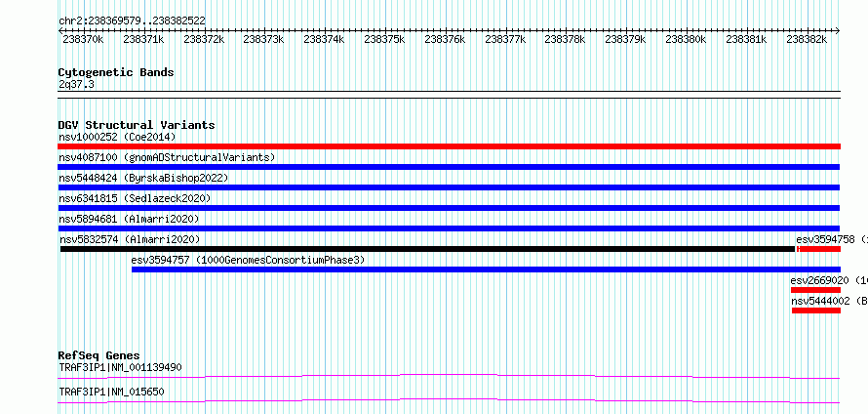The image size is (868, 414).
Task: Click the 238382k ruler mark
Action: point(807,39)
